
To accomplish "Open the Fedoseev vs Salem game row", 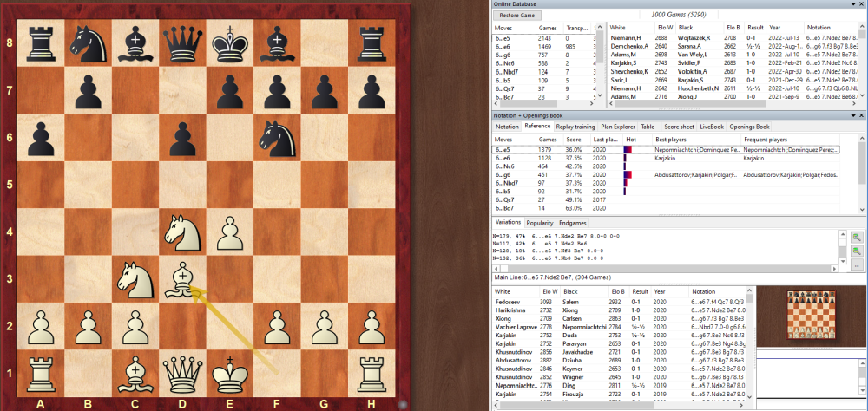I will pyautogui.click(x=619, y=302).
